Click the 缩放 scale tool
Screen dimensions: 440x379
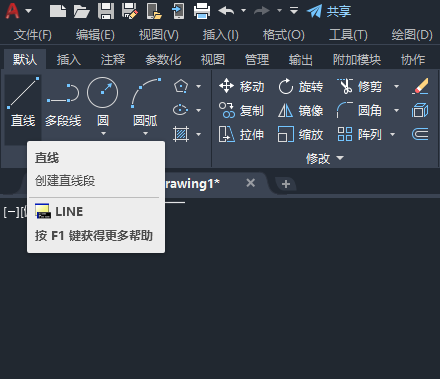tap(301, 134)
